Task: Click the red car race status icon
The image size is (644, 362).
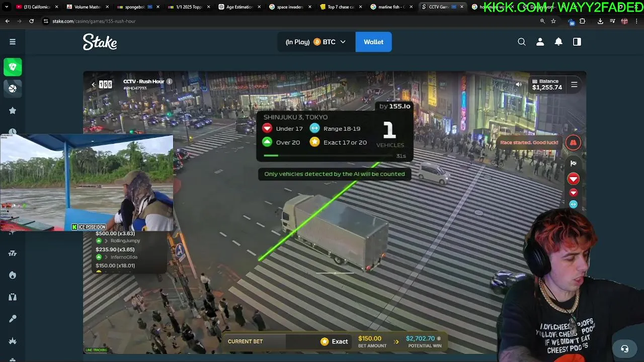Action: tap(573, 142)
